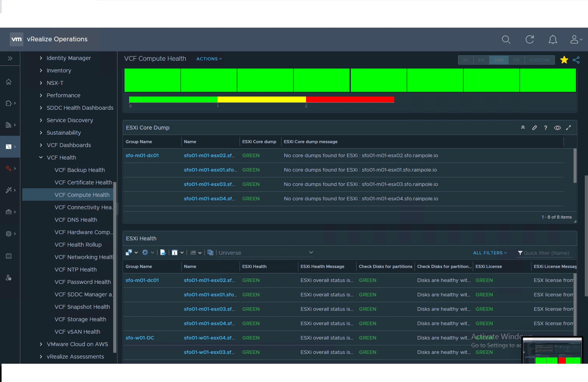
Task: Expand the ALL FILTERS link
Action: click(x=490, y=252)
